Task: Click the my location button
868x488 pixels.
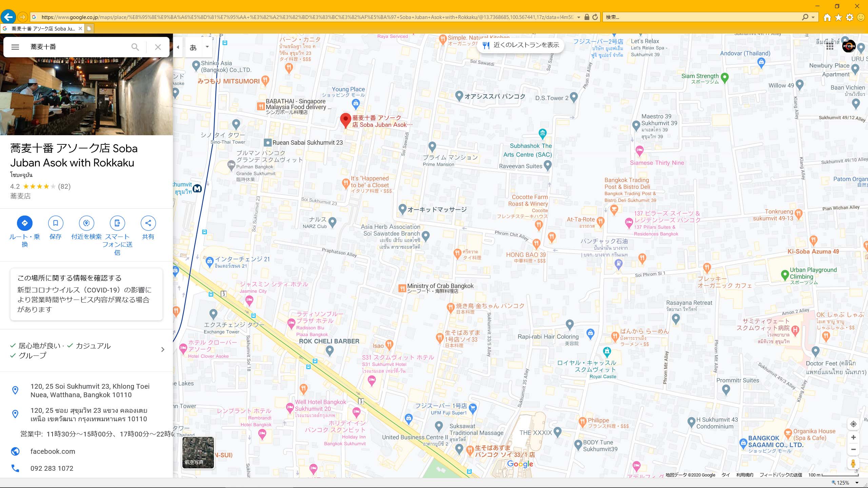Action: pyautogui.click(x=853, y=424)
